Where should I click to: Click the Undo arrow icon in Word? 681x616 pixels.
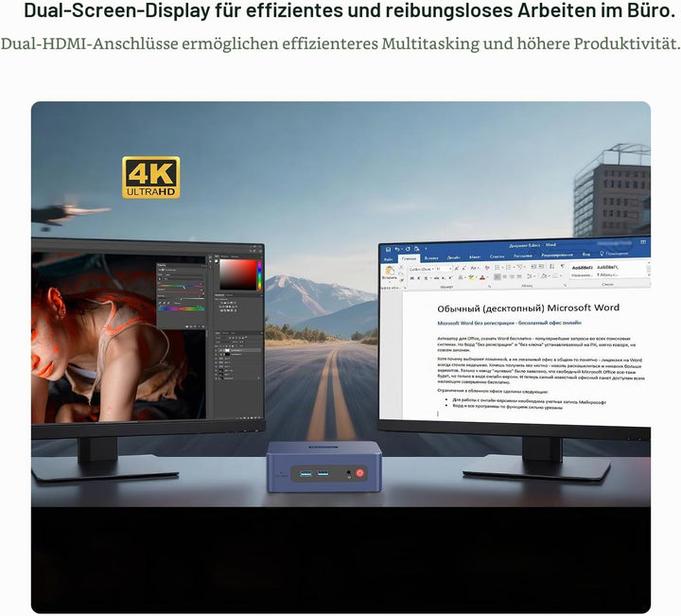[396, 250]
